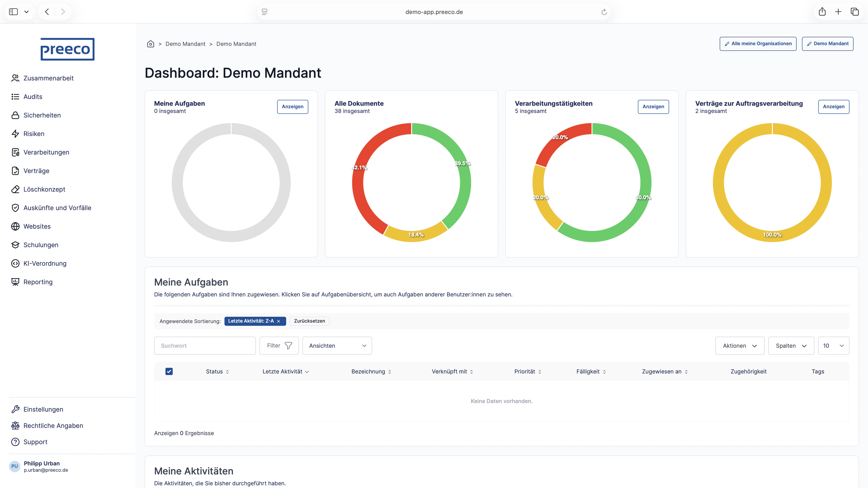Open Einstellungen in the lower sidebar
This screenshot has width=868, height=488.
click(x=43, y=409)
